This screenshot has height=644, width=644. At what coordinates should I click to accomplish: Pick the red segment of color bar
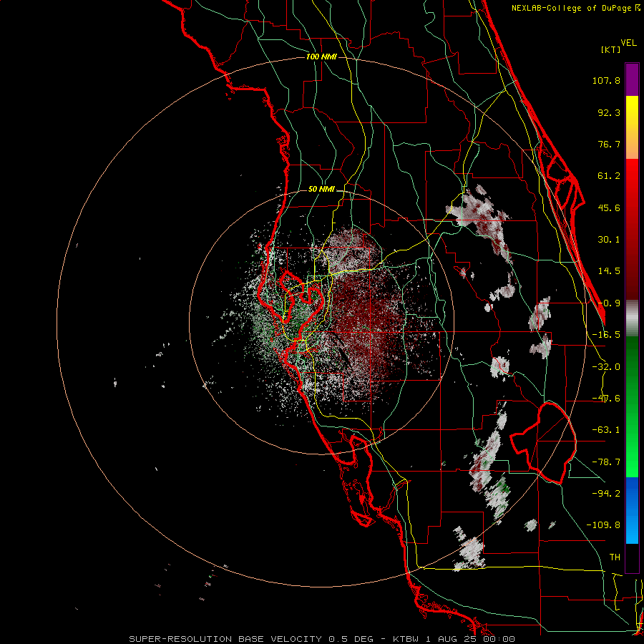pos(632,229)
